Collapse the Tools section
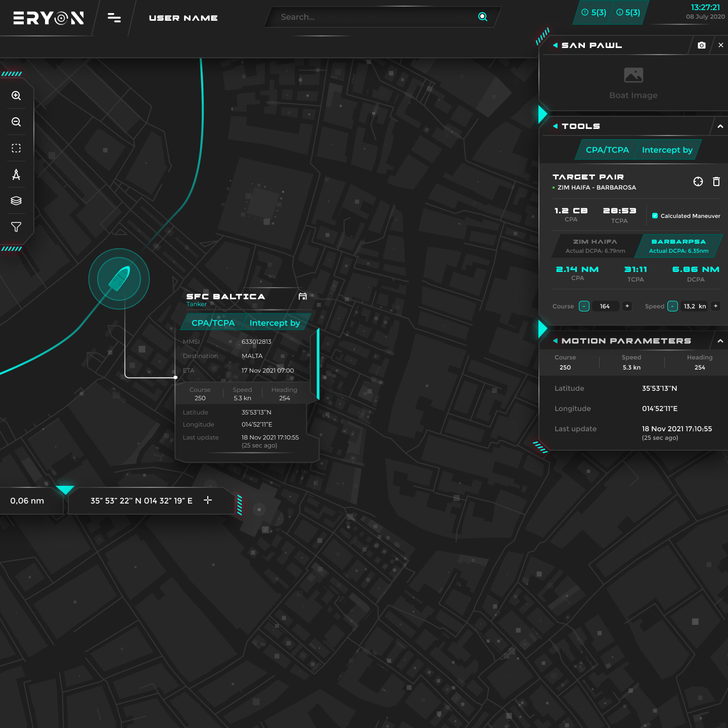This screenshot has width=728, height=728. click(x=720, y=126)
